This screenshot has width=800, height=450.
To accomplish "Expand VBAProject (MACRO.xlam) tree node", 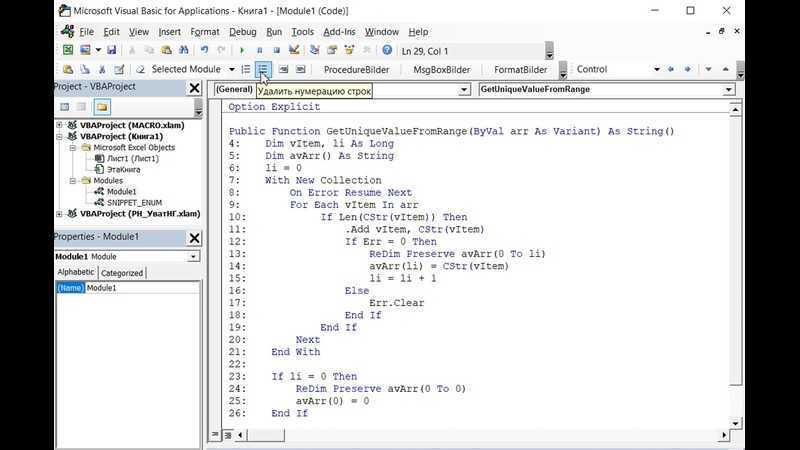I will pyautogui.click(x=59, y=125).
